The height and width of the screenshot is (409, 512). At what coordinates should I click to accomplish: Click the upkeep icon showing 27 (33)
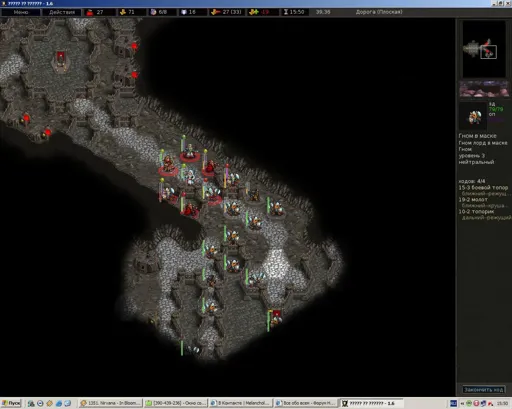pyautogui.click(x=215, y=12)
